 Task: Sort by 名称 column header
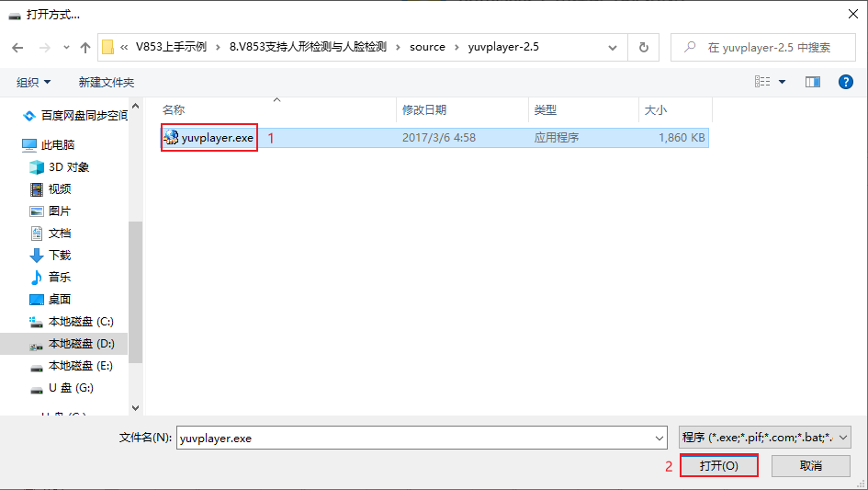[x=174, y=109]
